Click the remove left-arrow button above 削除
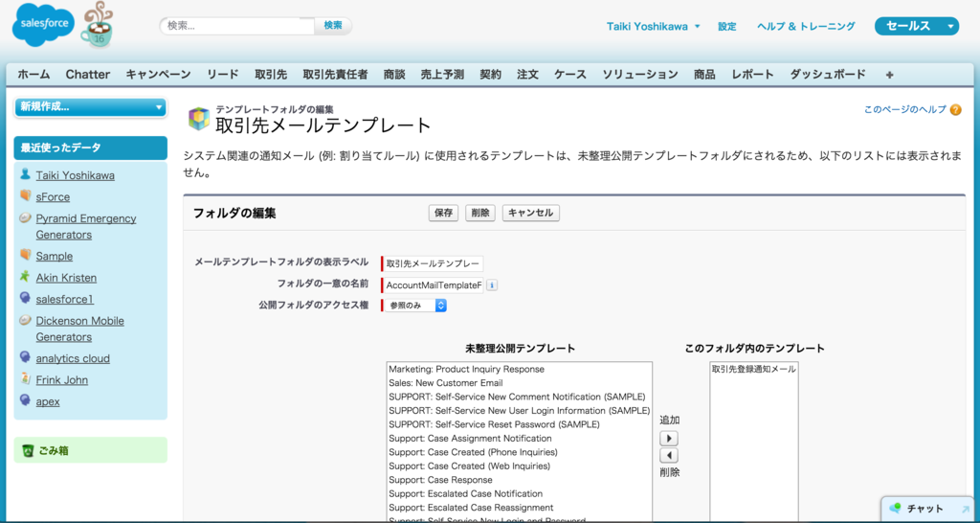Screen dimensions: 980x523 669,455
